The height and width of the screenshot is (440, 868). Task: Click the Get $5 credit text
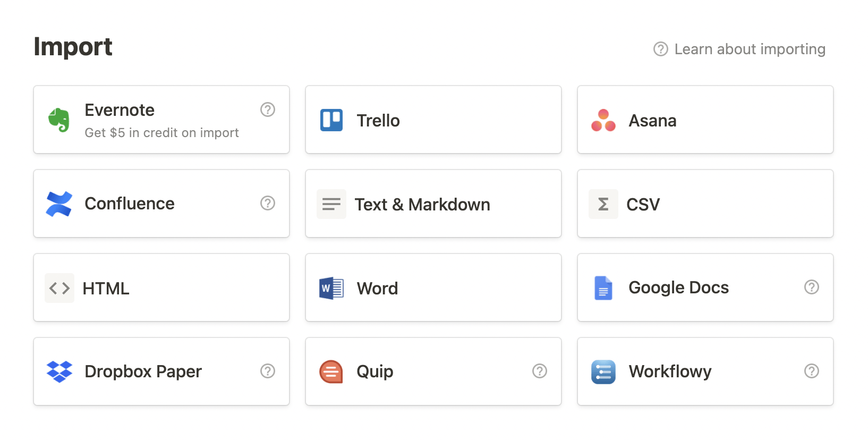tap(162, 133)
